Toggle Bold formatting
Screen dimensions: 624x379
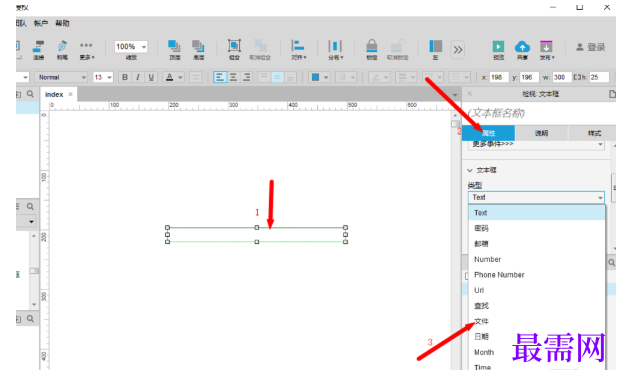pos(125,77)
